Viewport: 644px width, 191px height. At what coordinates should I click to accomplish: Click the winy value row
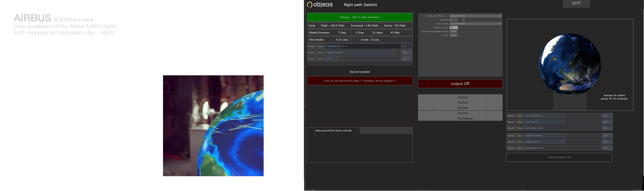pyautogui.click(x=460, y=103)
